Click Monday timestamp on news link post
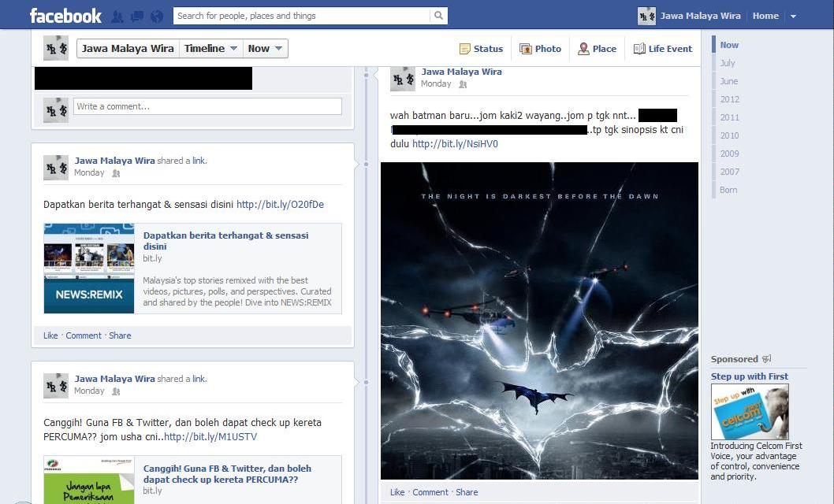 pos(89,172)
